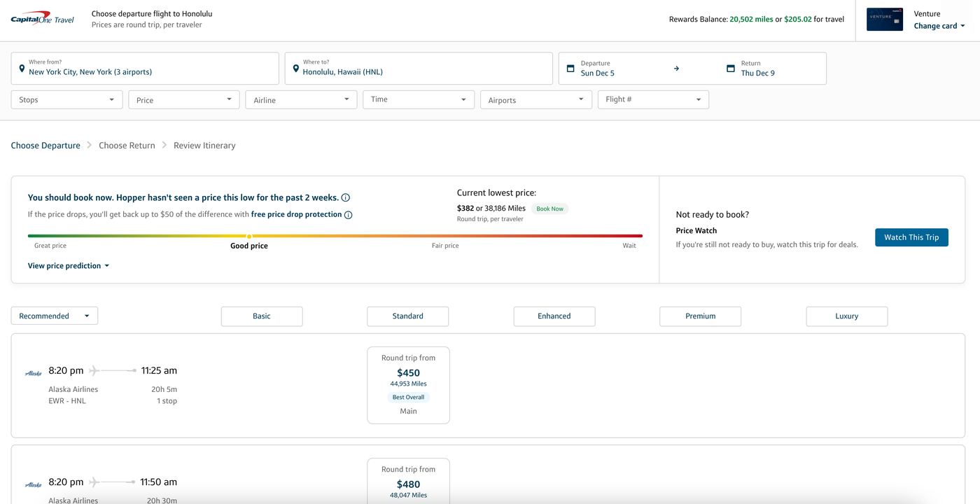Click the Alaska Airlines logo on first flight
Viewport: 980px width, 504px height.
click(x=32, y=372)
